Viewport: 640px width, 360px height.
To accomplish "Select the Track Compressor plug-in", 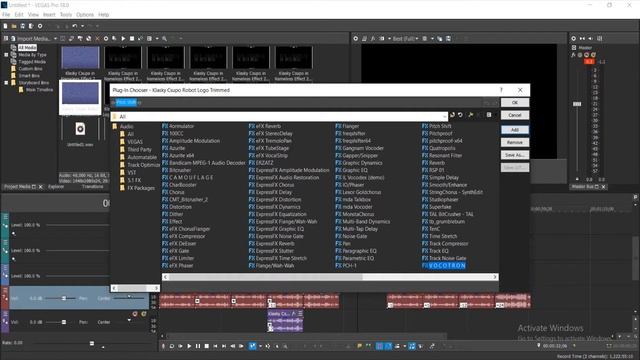I will [449, 244].
